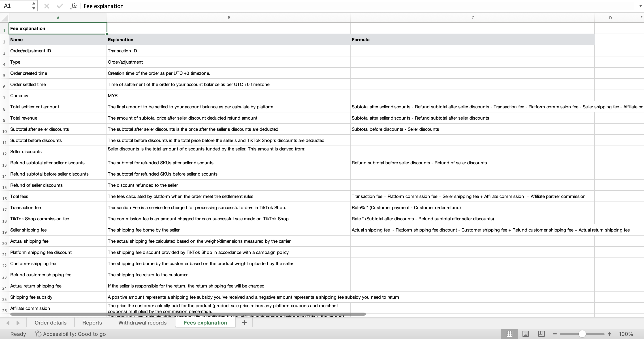Switch to Page Layout view icon

(525, 334)
